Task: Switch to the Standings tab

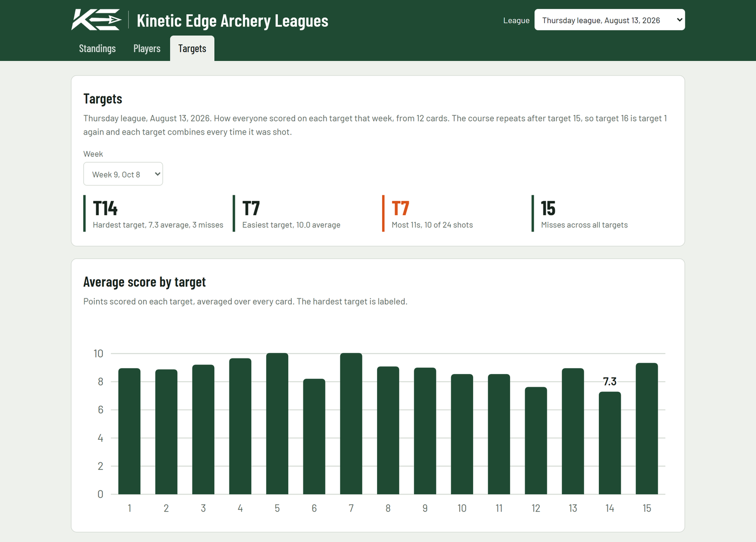Action: (97, 48)
